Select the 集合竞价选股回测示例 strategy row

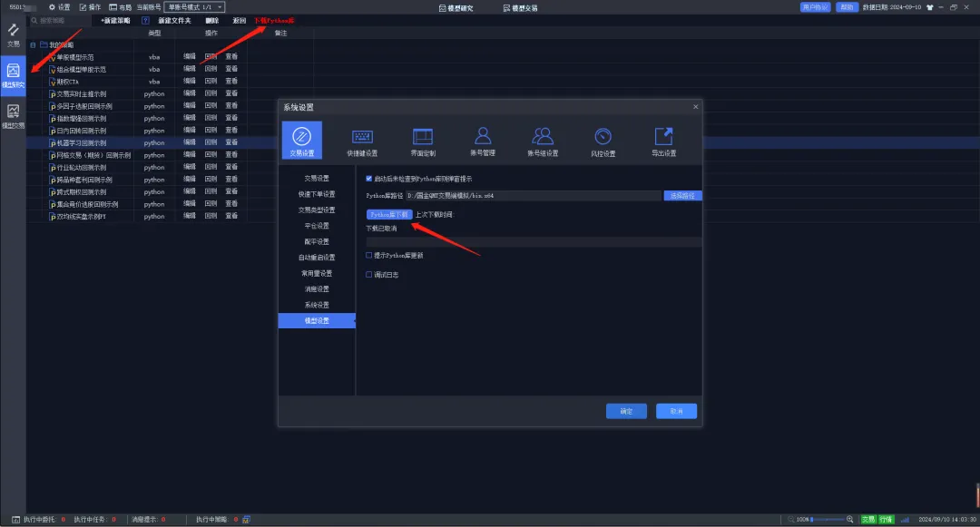click(x=82, y=204)
